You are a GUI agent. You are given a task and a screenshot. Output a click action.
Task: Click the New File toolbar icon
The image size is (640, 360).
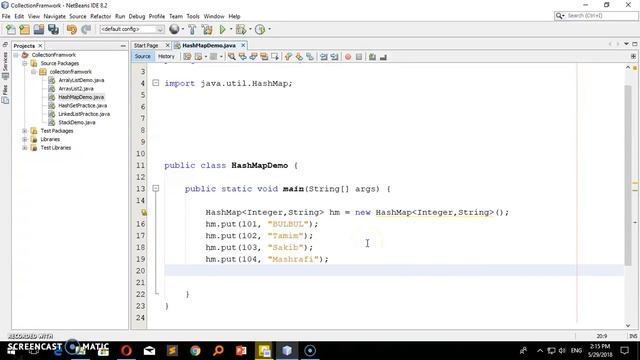click(11, 29)
